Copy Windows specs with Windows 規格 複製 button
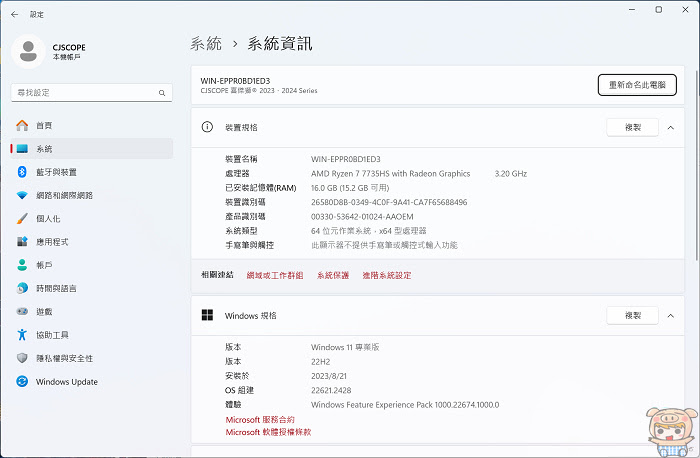This screenshot has height=458, width=700. 633,316
